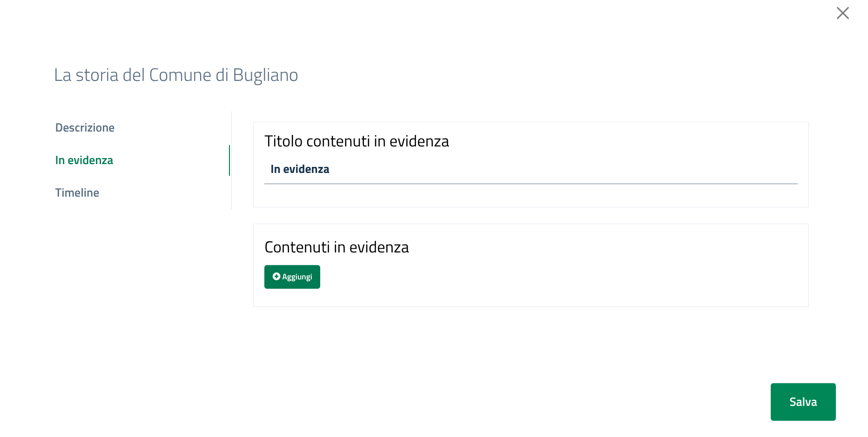
Task: Click the word 'Bugliano' in the title
Action: [x=265, y=75]
